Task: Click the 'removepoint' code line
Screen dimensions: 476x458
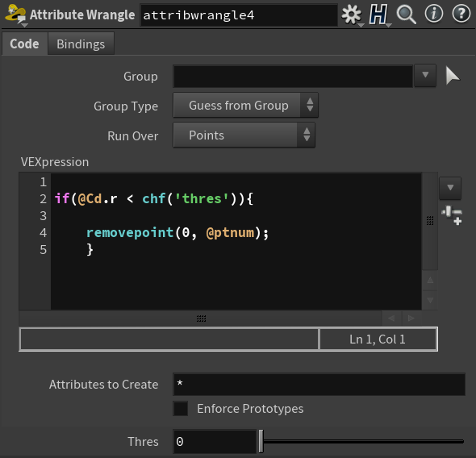Action: [x=177, y=233]
